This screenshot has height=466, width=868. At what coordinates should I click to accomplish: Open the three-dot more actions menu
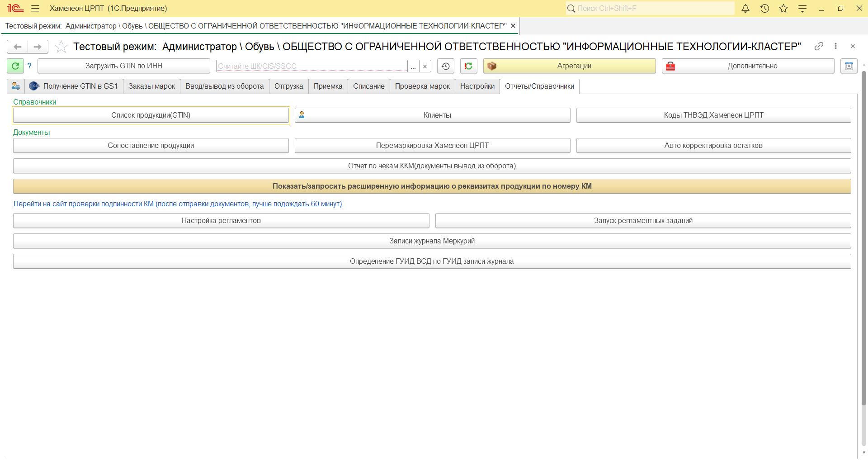(x=835, y=46)
